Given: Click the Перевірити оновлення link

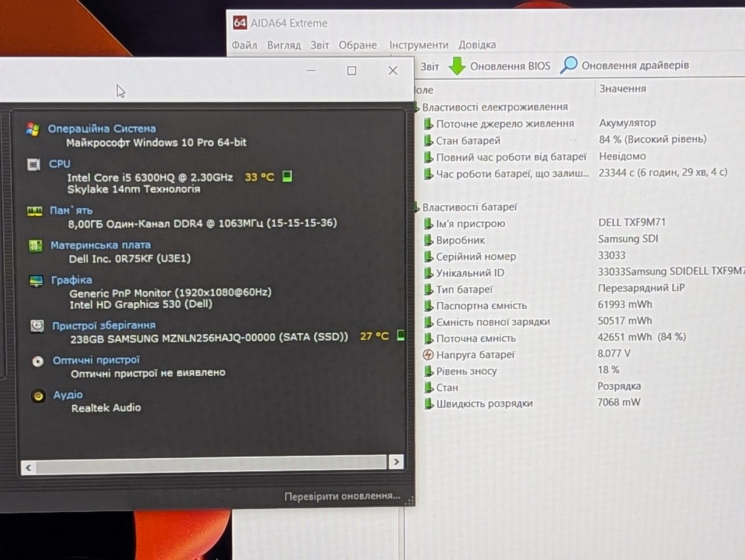Looking at the screenshot, I should click(342, 496).
